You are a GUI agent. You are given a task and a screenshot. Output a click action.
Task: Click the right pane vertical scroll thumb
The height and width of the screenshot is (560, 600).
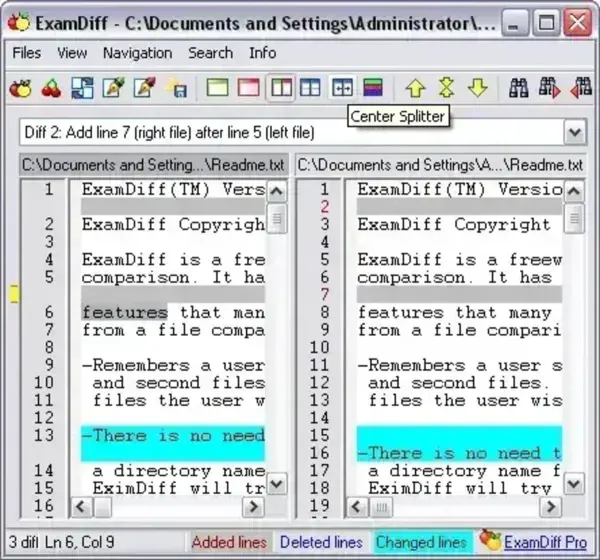(x=574, y=219)
